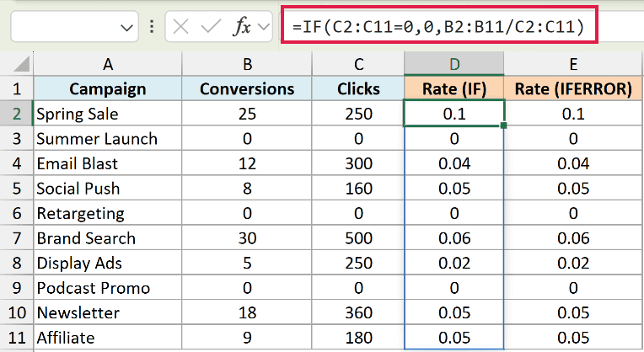Click Rate (IFERROR) value 0.04 for Email Blast
The image size is (644, 352).
point(573,163)
